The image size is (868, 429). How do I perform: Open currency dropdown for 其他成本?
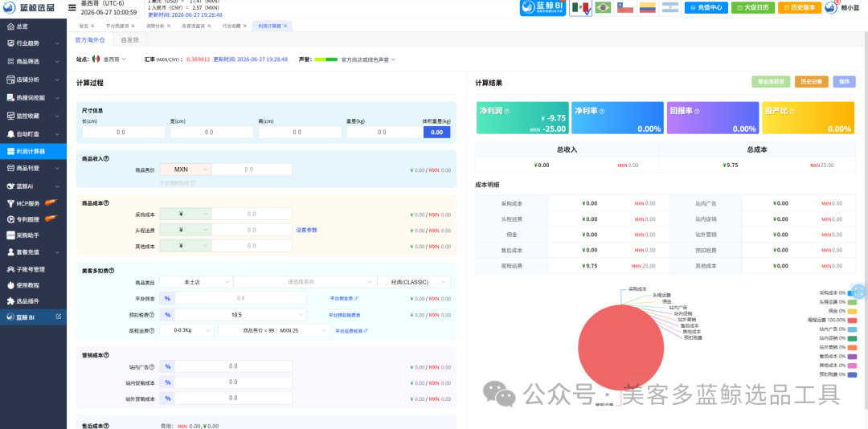186,246
